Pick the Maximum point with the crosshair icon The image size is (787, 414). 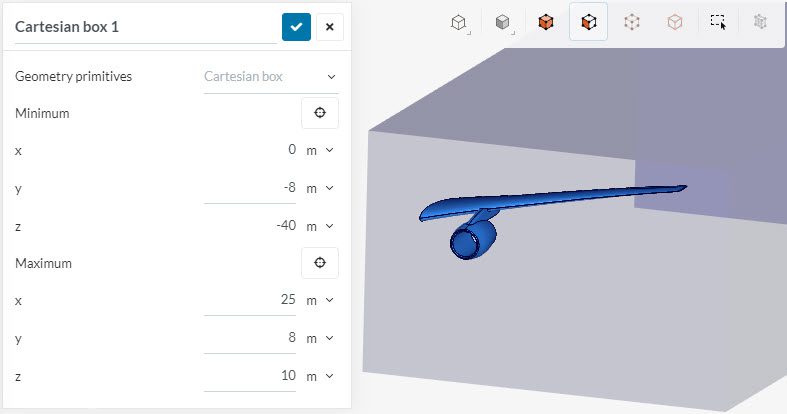(x=320, y=263)
